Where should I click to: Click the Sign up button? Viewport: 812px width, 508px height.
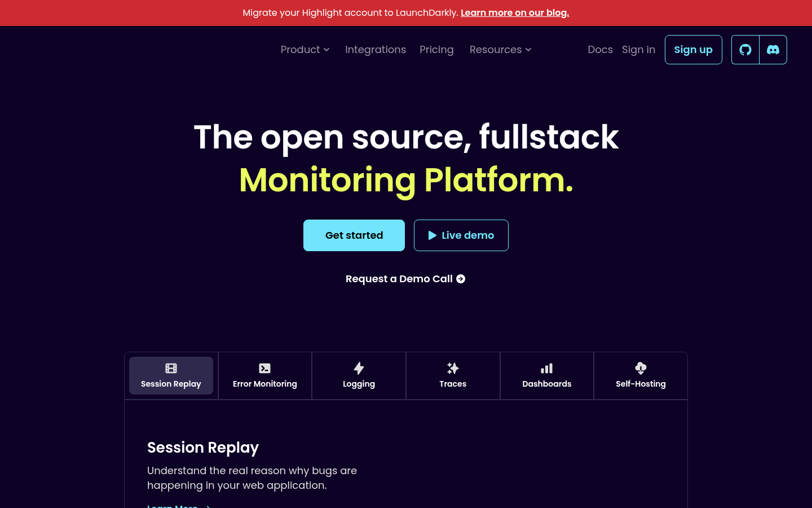pos(694,50)
